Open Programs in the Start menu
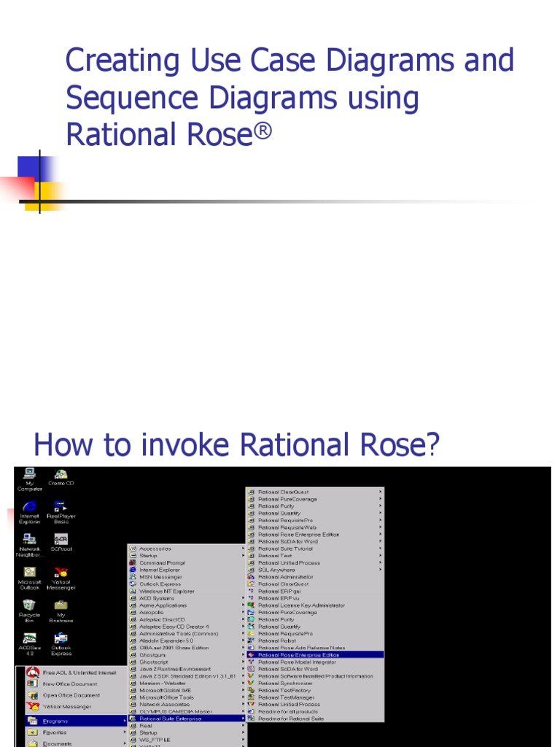 tap(76, 721)
